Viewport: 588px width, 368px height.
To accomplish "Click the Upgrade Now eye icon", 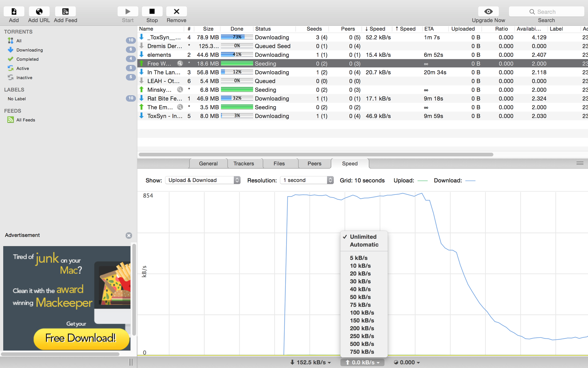I will [x=488, y=11].
